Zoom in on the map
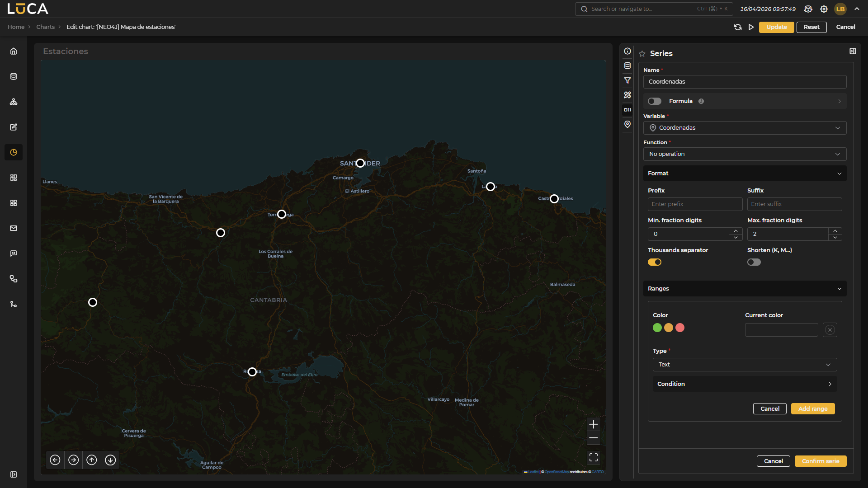This screenshot has width=868, height=488. coord(594,424)
